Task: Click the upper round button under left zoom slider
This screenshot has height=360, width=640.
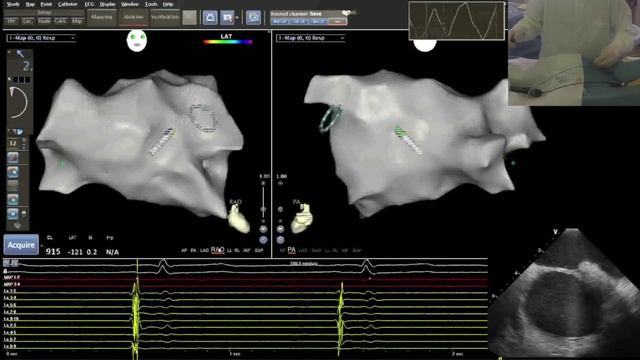Action: [263, 229]
